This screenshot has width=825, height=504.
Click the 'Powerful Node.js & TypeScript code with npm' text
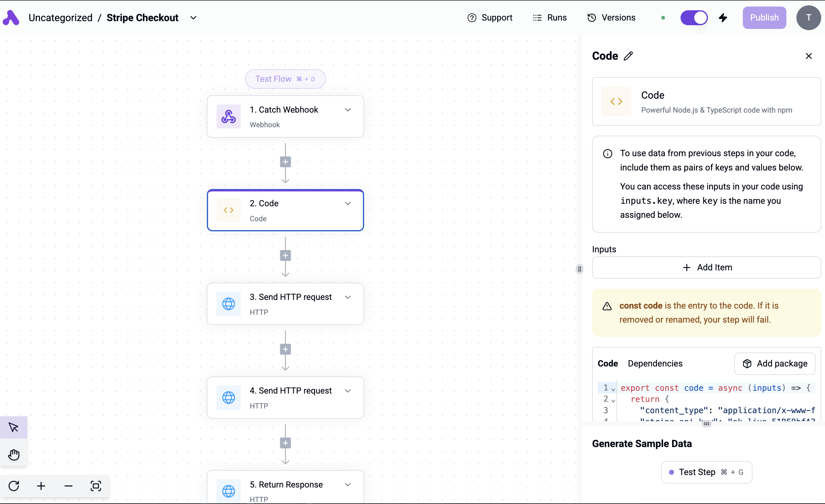[x=717, y=110]
